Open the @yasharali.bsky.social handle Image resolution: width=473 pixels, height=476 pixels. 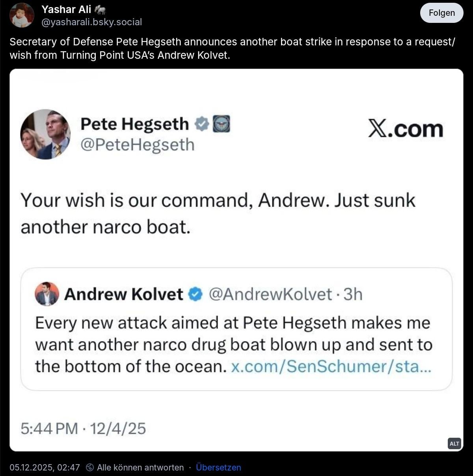pos(91,22)
